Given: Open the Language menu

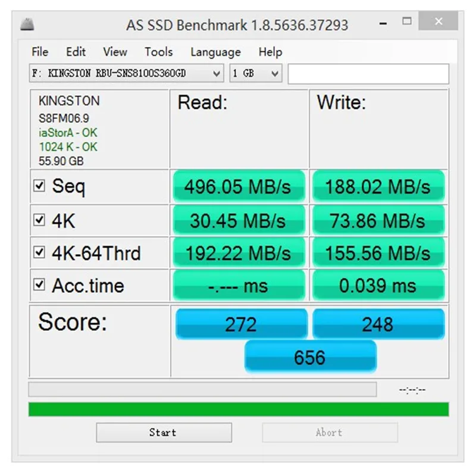Looking at the screenshot, I should (x=215, y=52).
